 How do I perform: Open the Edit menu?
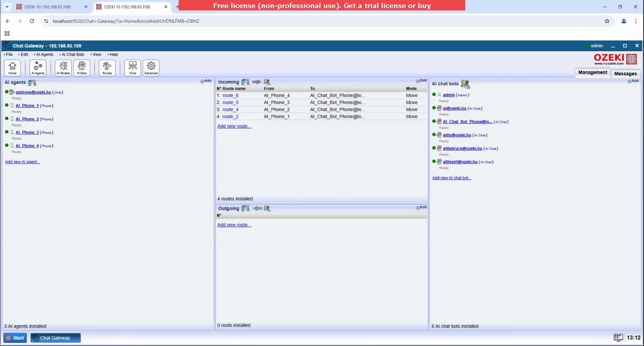click(24, 54)
